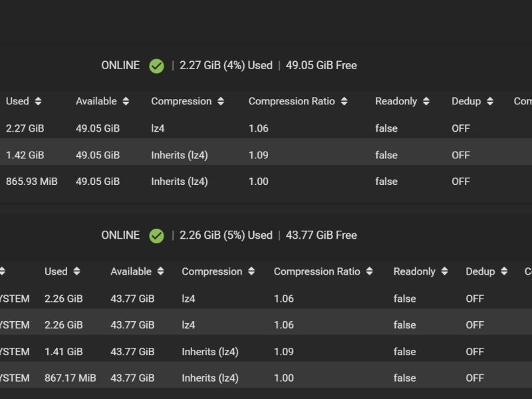
Task: Sort the lower table by Available header
Action: [x=131, y=272]
